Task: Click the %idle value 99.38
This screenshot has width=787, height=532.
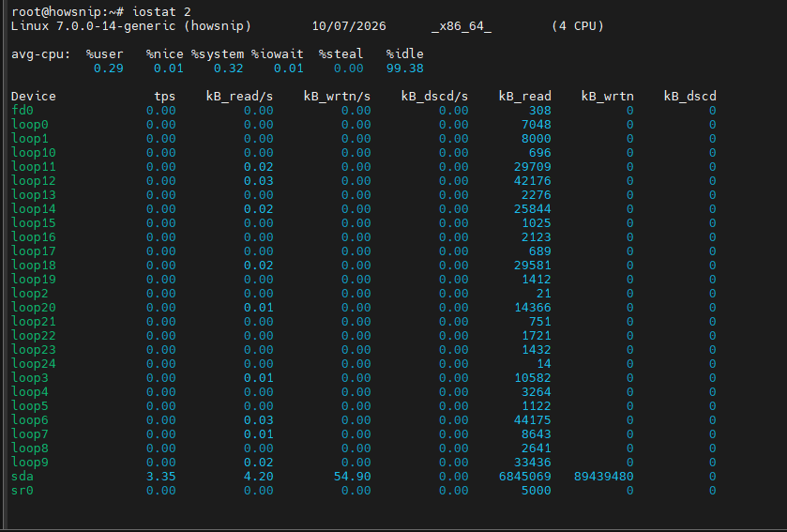Action: coord(404,68)
